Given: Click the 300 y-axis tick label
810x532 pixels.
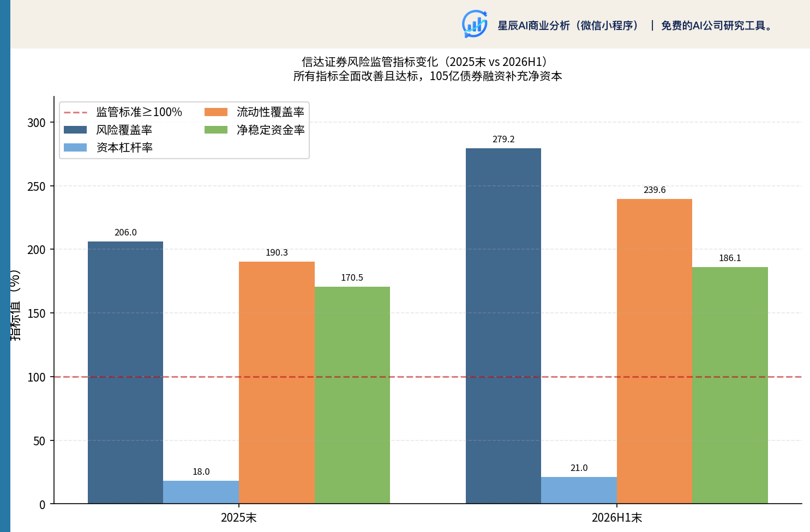Looking at the screenshot, I should [37, 123].
